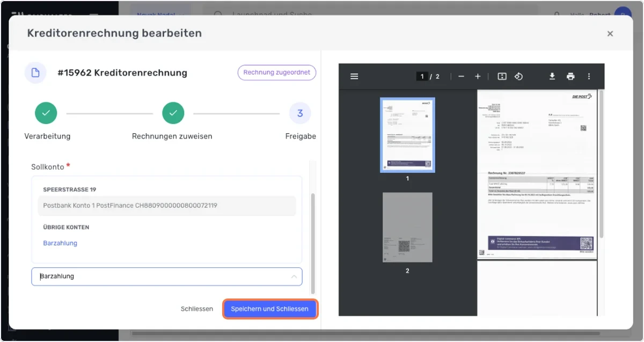Open PDF viewer more-actions menu
The height and width of the screenshot is (342, 644).
(x=589, y=76)
